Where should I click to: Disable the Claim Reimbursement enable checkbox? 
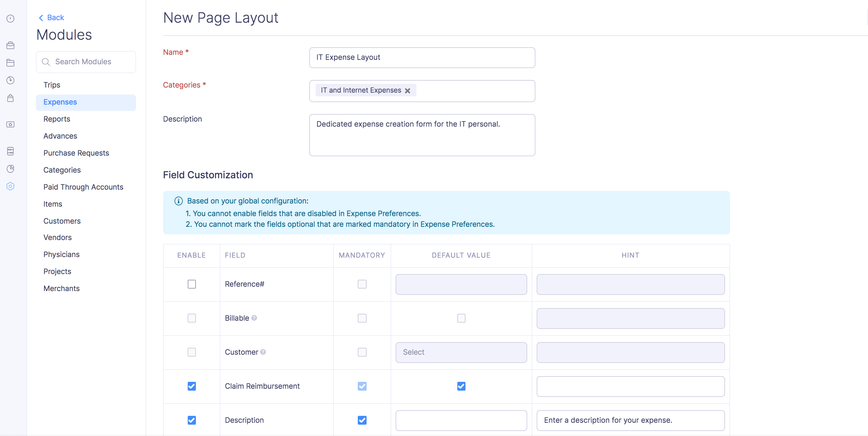click(x=192, y=386)
